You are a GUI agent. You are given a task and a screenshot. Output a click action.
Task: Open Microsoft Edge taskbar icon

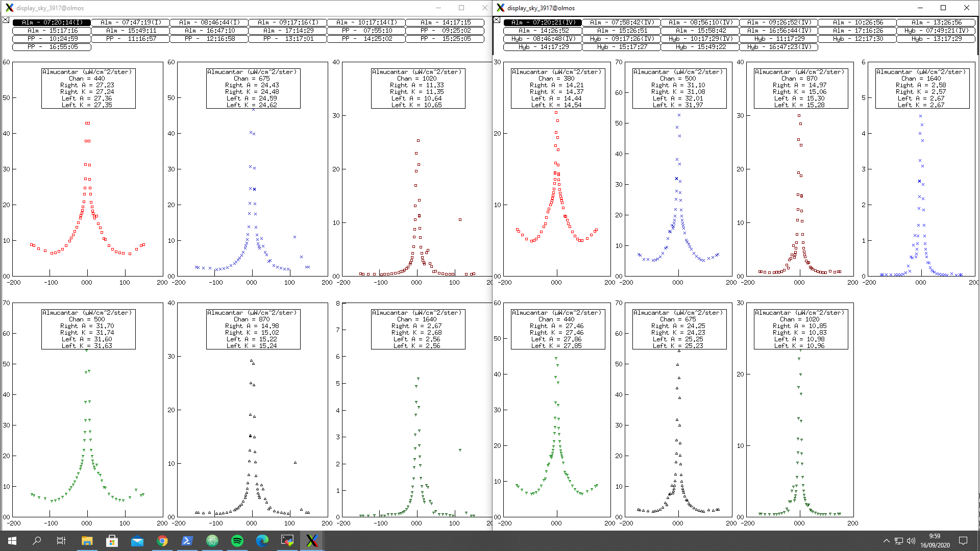(262, 541)
